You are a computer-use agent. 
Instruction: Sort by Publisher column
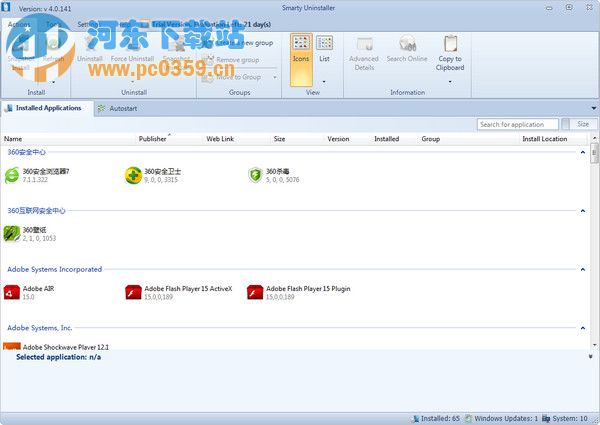[152, 139]
